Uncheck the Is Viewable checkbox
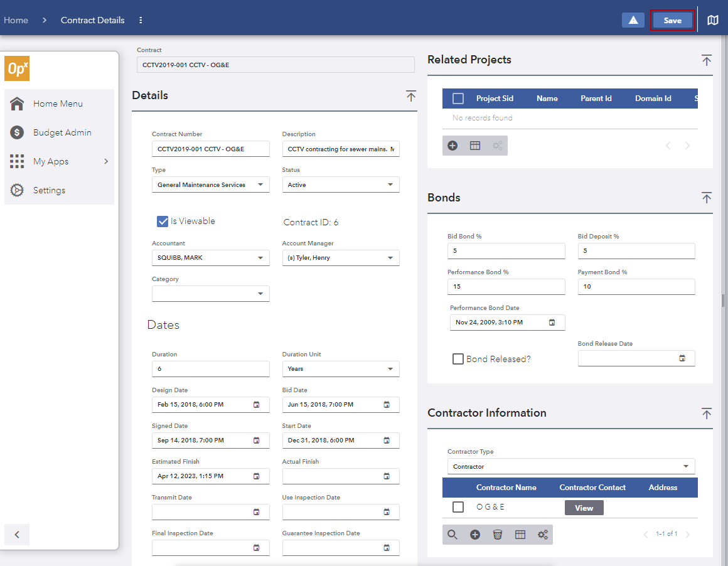 tap(163, 222)
